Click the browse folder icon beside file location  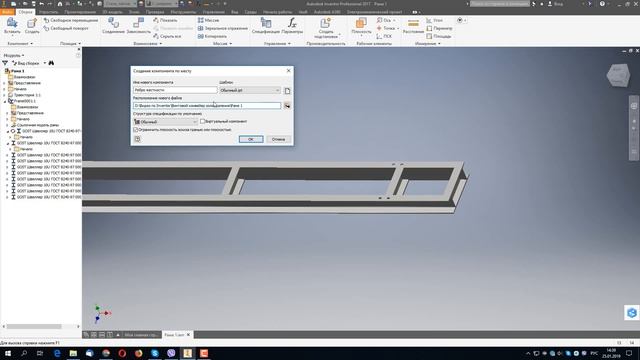(287, 106)
